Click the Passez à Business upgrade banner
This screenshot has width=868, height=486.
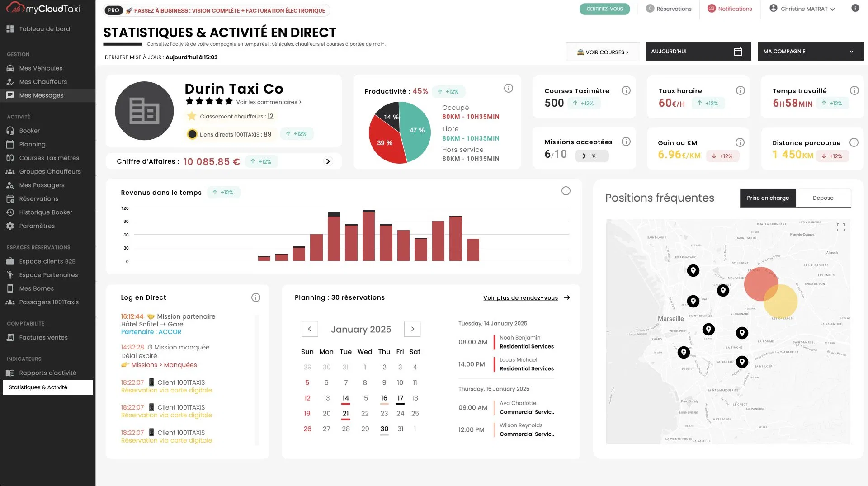(x=217, y=10)
